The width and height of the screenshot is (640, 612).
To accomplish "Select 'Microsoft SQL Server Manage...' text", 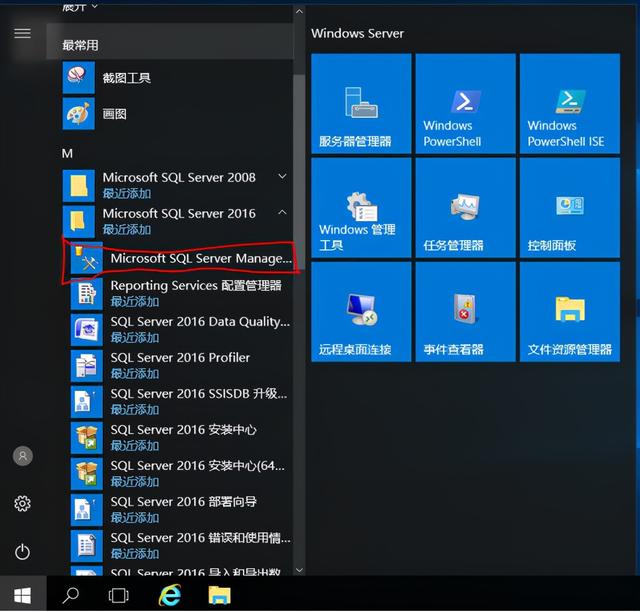I will (x=201, y=258).
